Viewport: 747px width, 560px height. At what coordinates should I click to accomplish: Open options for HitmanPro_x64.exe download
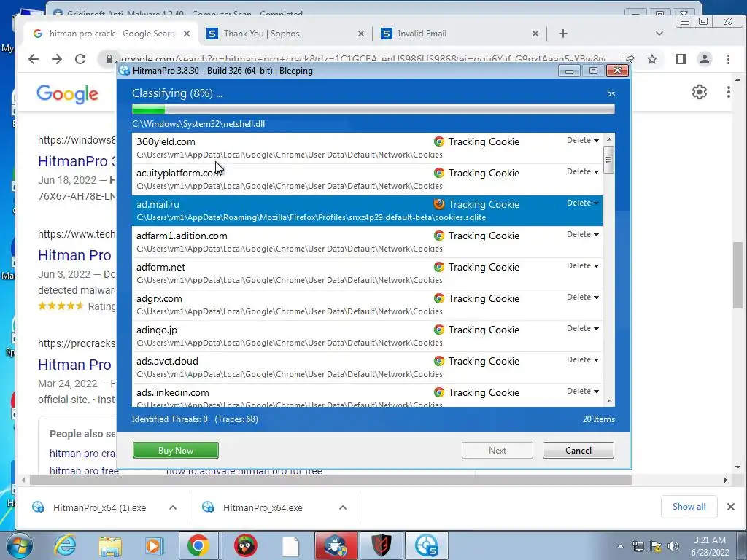pos(343,507)
